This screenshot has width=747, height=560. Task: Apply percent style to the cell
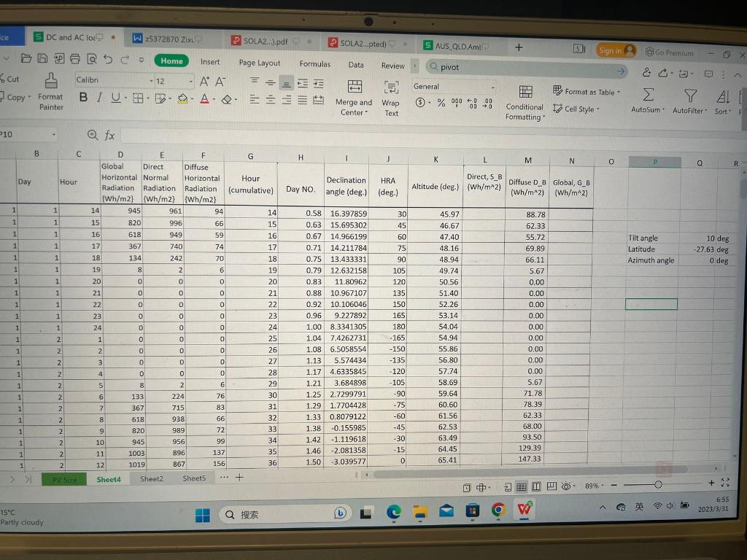click(441, 103)
